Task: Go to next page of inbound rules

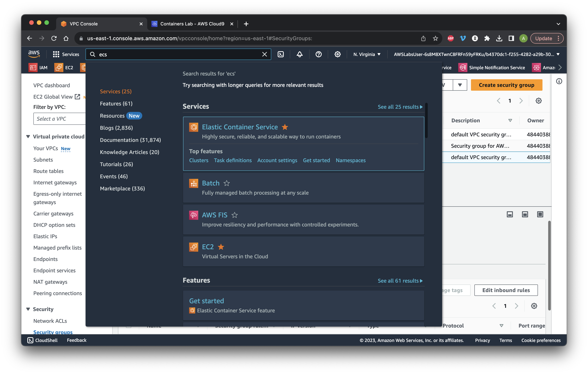Action: click(x=516, y=306)
